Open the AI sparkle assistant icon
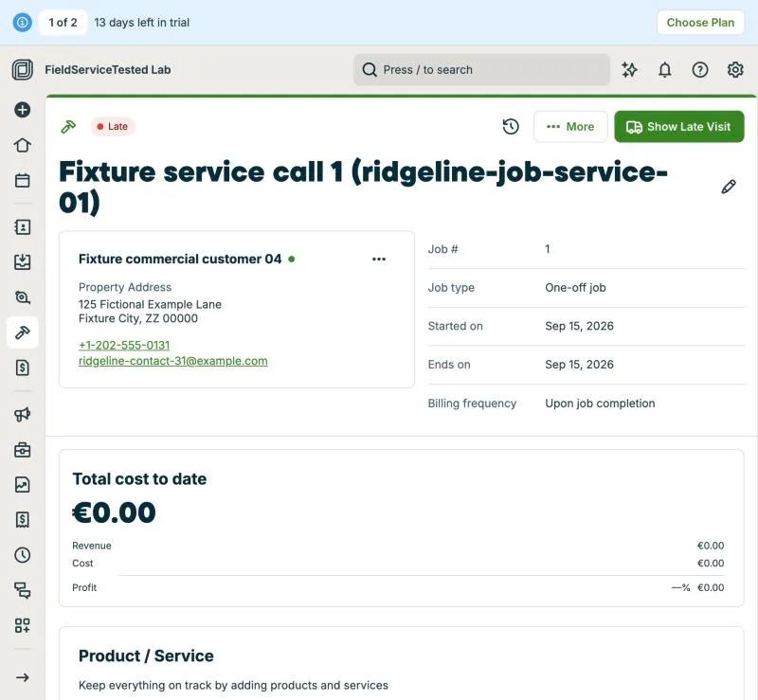The image size is (758, 700). [629, 69]
